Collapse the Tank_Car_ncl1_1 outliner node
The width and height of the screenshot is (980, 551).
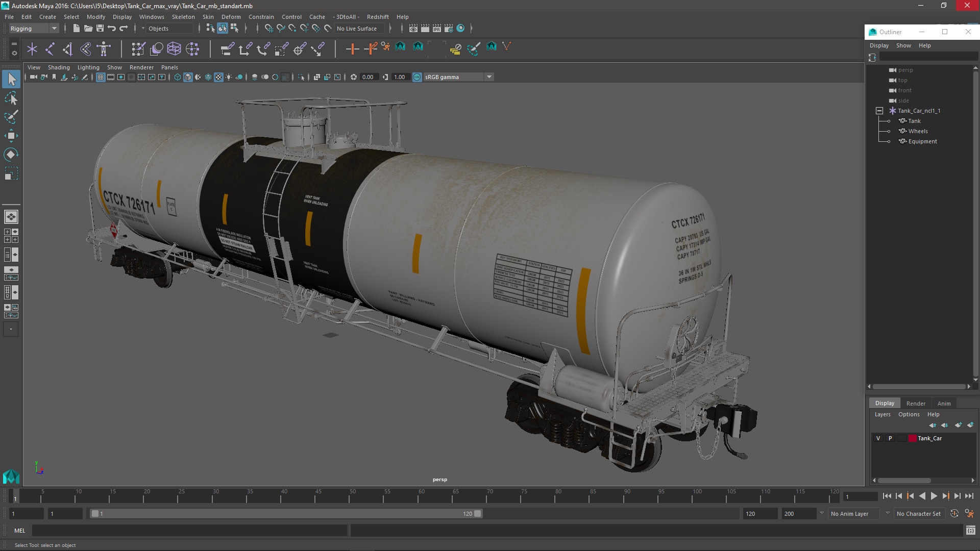[x=879, y=111]
